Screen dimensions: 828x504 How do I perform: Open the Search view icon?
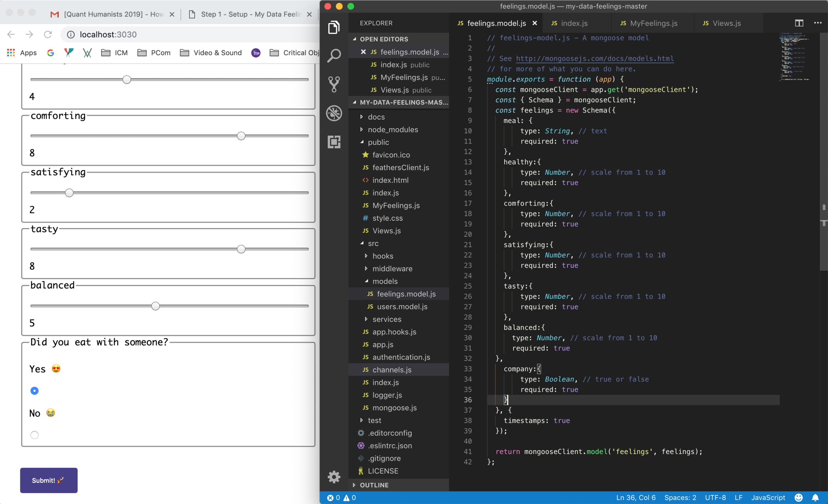tap(334, 55)
